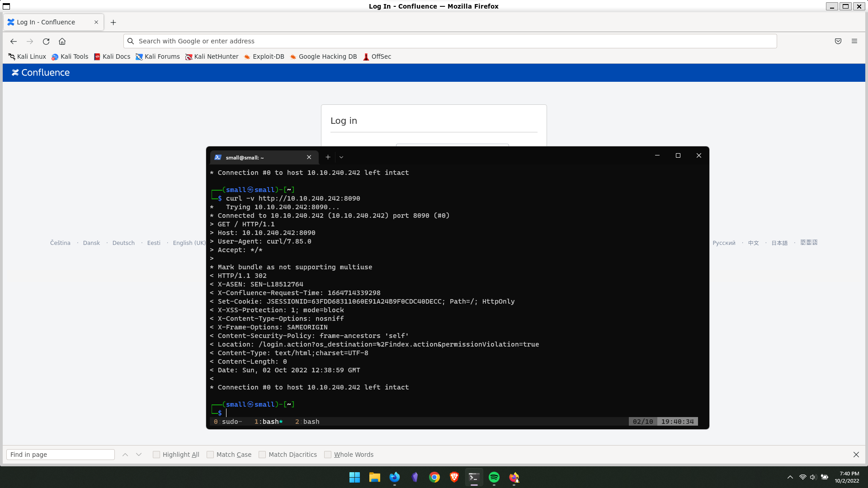Switch language to Русский
Image resolution: width=868 pixels, height=488 pixels.
[724, 243]
